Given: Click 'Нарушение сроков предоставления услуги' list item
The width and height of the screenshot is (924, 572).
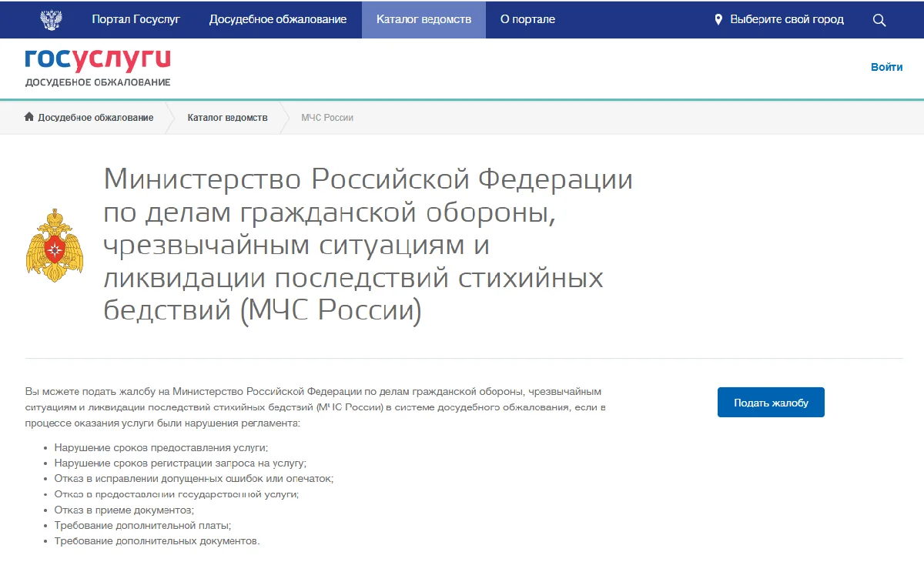Looking at the screenshot, I should click(x=161, y=447).
